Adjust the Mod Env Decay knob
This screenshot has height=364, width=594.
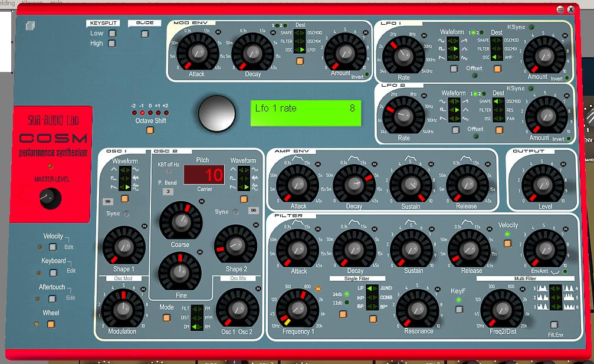pos(252,52)
